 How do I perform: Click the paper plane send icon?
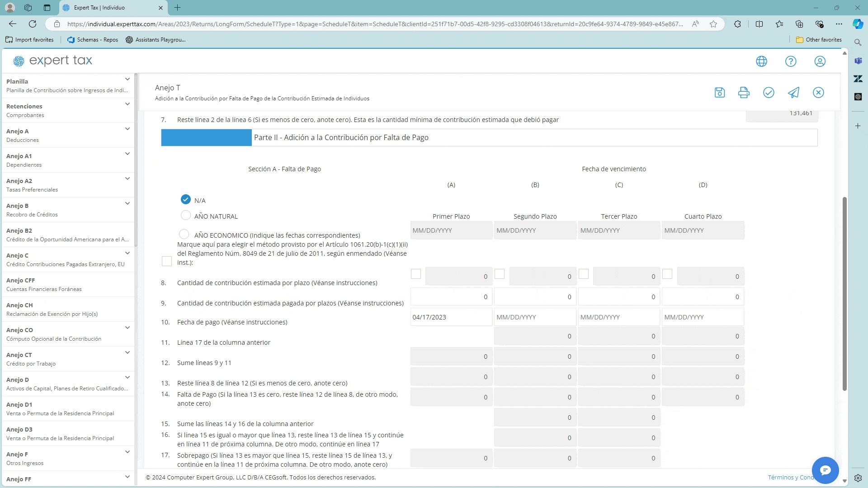pyautogui.click(x=793, y=93)
